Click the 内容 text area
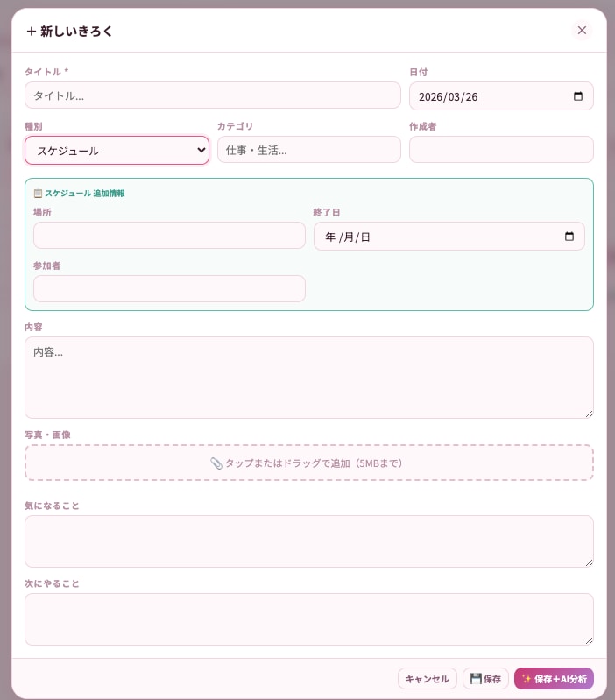 point(309,378)
